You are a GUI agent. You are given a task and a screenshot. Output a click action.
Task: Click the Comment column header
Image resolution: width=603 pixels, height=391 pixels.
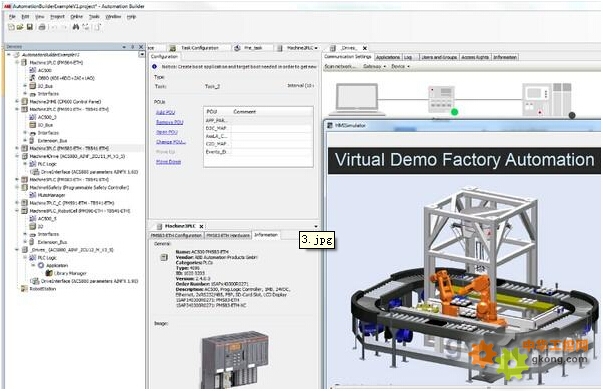pyautogui.click(x=245, y=111)
